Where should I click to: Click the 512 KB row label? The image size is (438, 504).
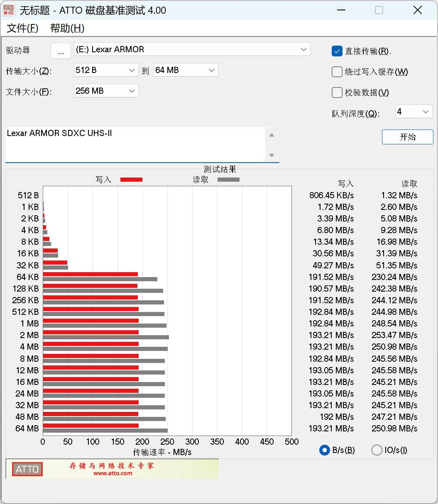pyautogui.click(x=25, y=312)
